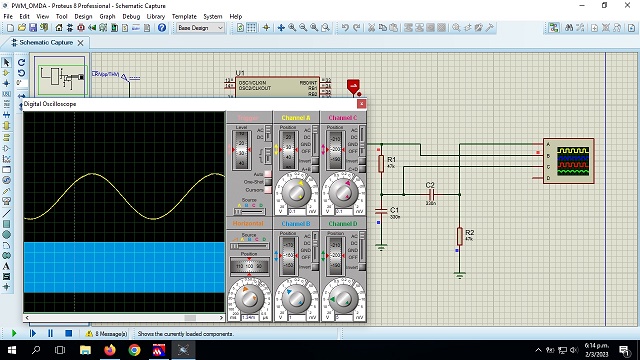Viewport: 640px width, 360px height.
Task: Toggle the Trigger Auto button
Action: (268, 174)
